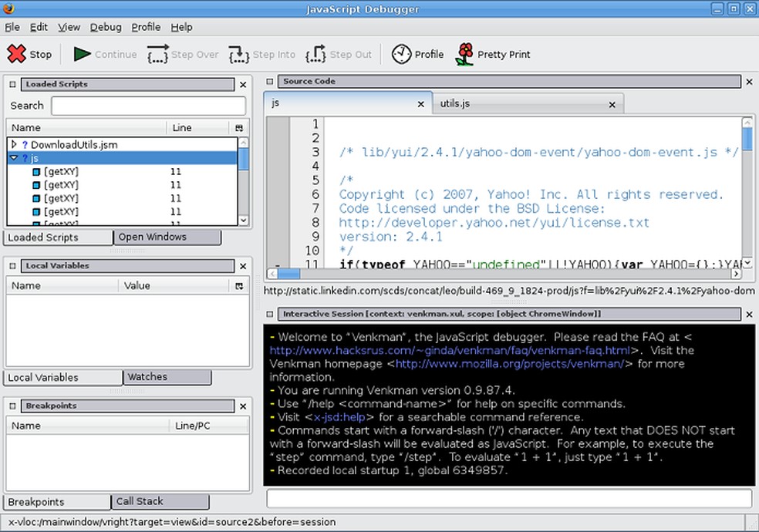
Task: Switch to the utils.js source tab
Action: coord(455,103)
